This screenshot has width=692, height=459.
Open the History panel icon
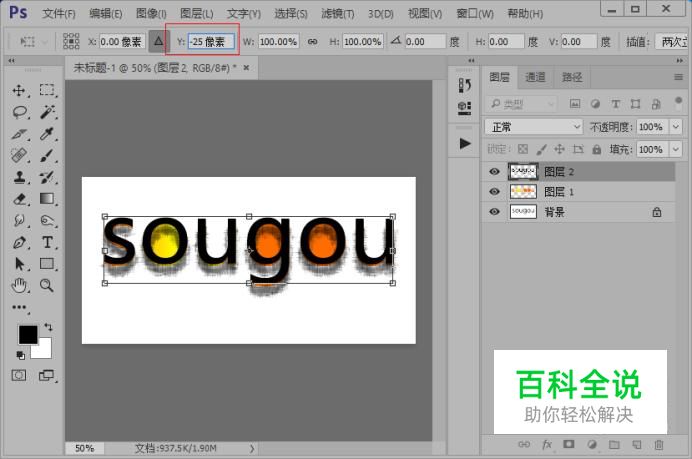[x=464, y=85]
